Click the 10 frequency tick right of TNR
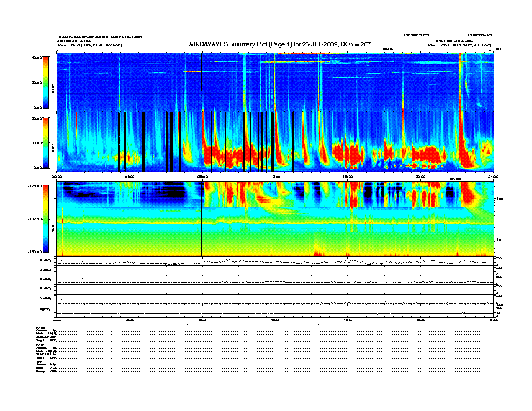The height and width of the screenshot is (411, 532). (499, 240)
